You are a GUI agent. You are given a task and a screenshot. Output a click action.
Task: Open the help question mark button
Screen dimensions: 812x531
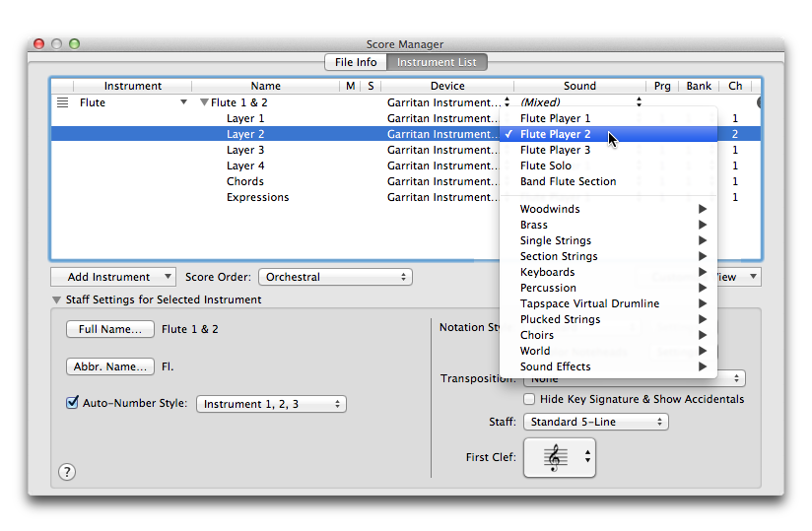coord(67,472)
